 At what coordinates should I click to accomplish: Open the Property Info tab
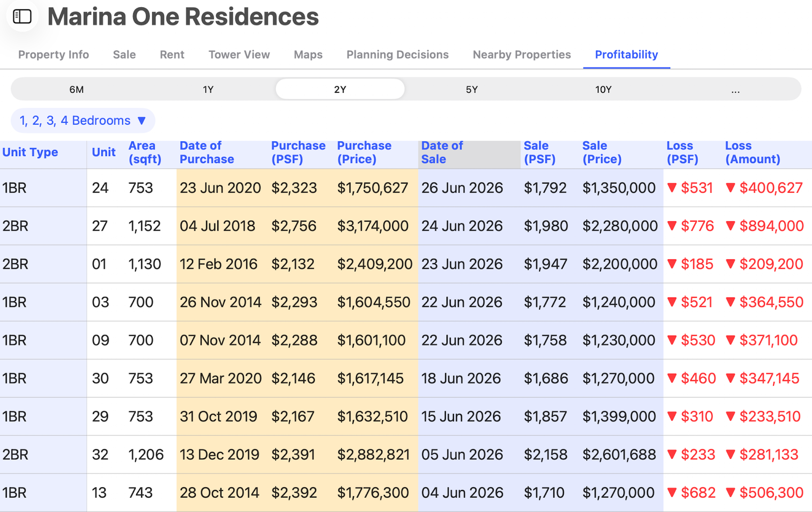coord(53,54)
